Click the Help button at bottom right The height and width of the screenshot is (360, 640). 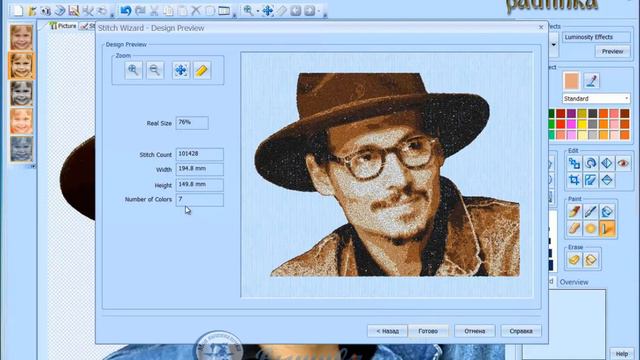point(622,353)
